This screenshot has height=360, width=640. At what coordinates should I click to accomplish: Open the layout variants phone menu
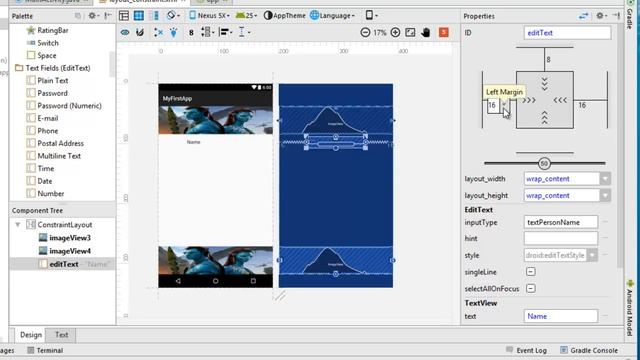(371, 16)
